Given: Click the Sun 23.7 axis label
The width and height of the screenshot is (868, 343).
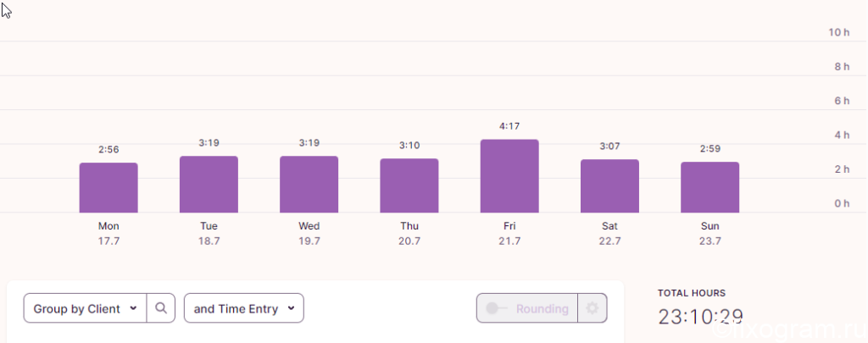Looking at the screenshot, I should coord(709,234).
